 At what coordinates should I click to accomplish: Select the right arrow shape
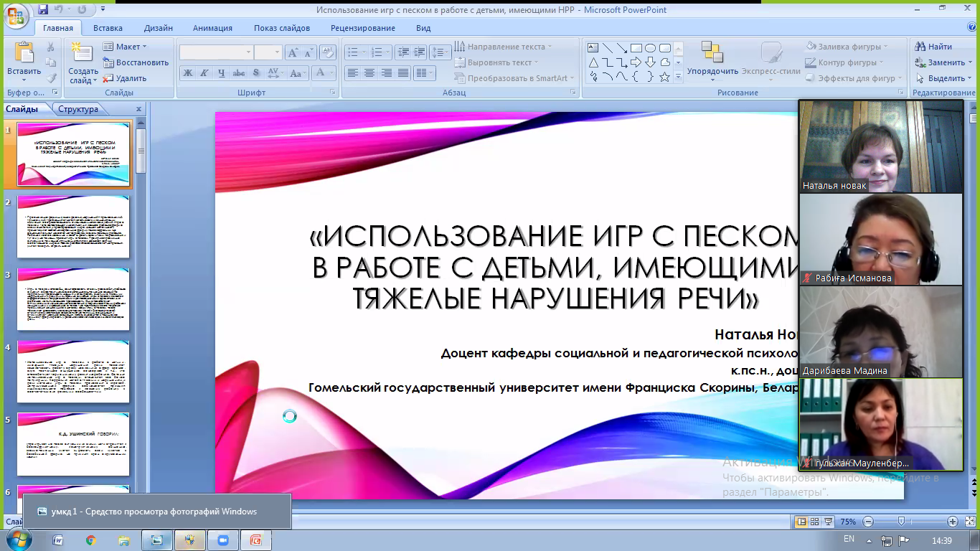coord(636,62)
